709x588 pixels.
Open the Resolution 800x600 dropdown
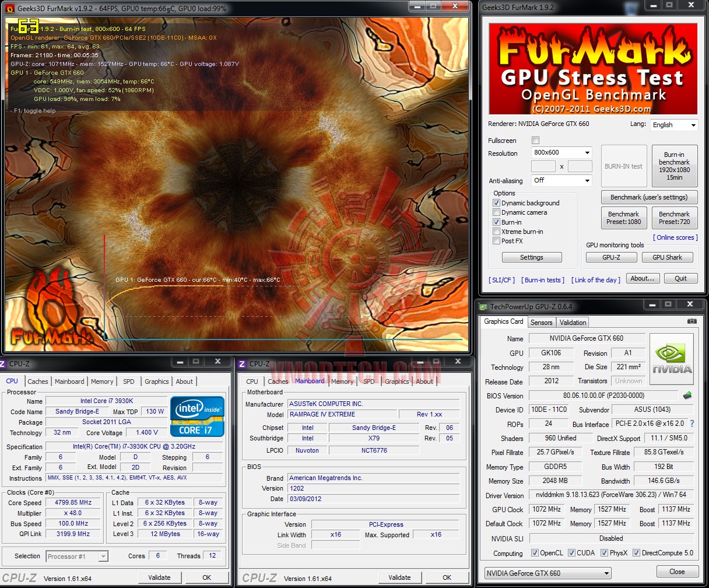[x=562, y=152]
